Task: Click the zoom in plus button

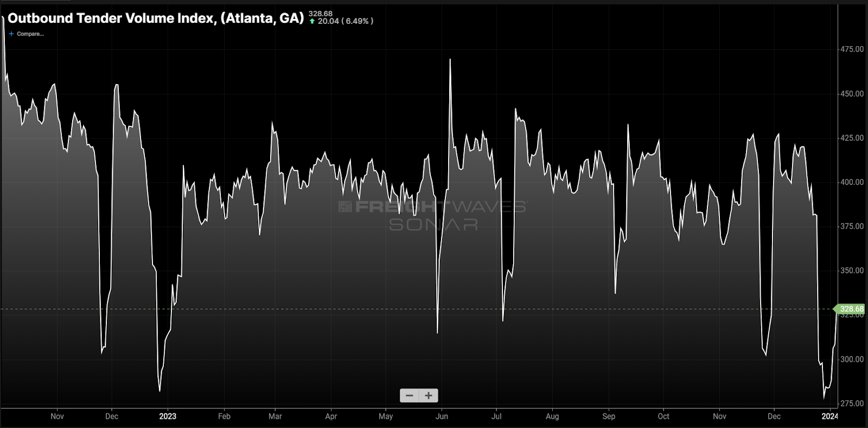Action: pos(429,395)
